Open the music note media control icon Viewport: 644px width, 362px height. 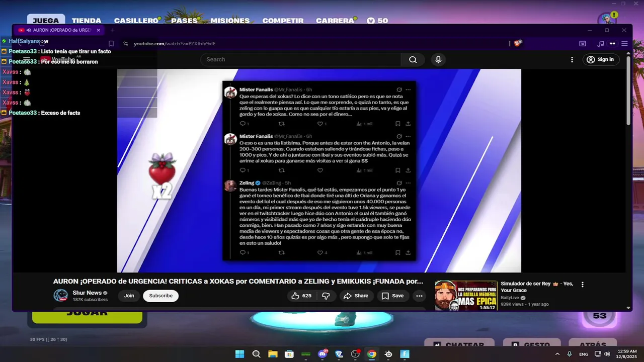click(600, 44)
